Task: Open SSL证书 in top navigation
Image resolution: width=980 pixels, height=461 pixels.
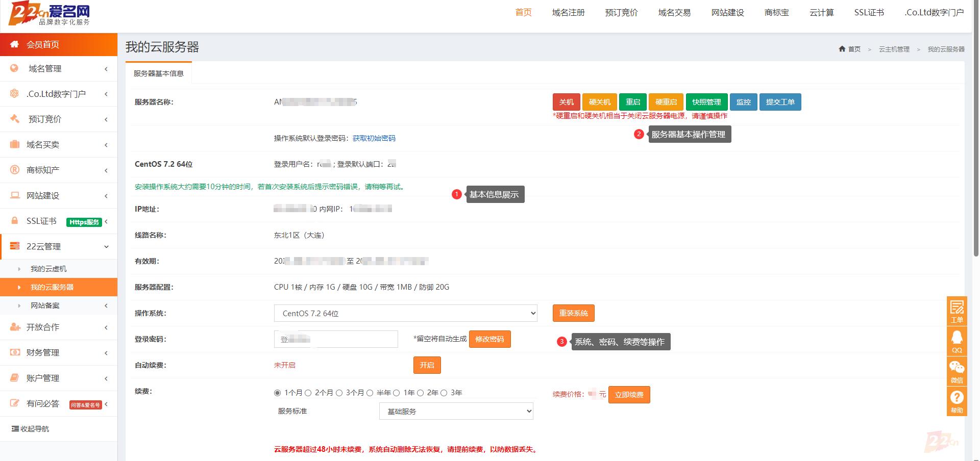Action: [869, 13]
